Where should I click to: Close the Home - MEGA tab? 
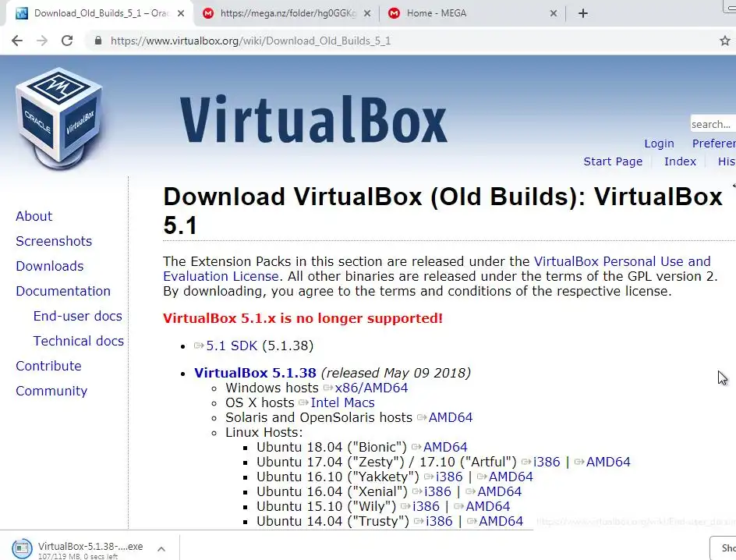coord(554,13)
